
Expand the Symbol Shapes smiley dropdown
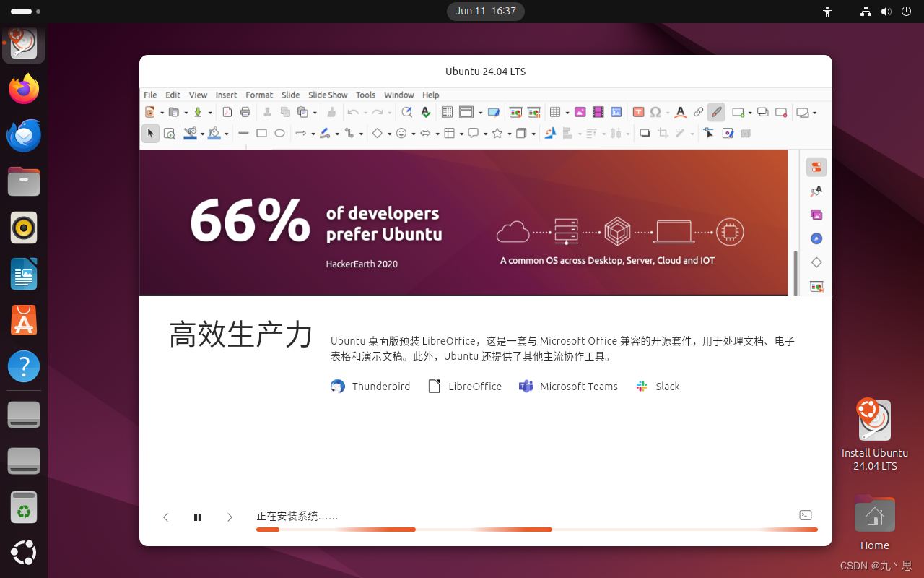point(414,134)
